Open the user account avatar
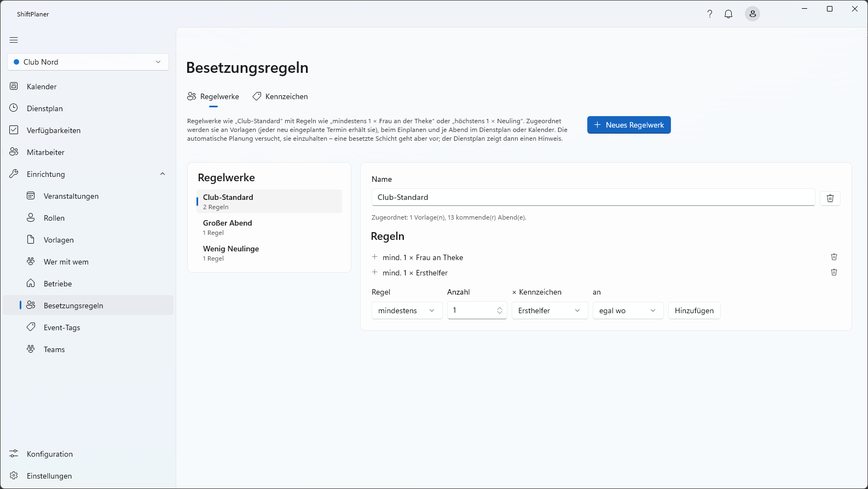868x489 pixels. [x=753, y=14]
